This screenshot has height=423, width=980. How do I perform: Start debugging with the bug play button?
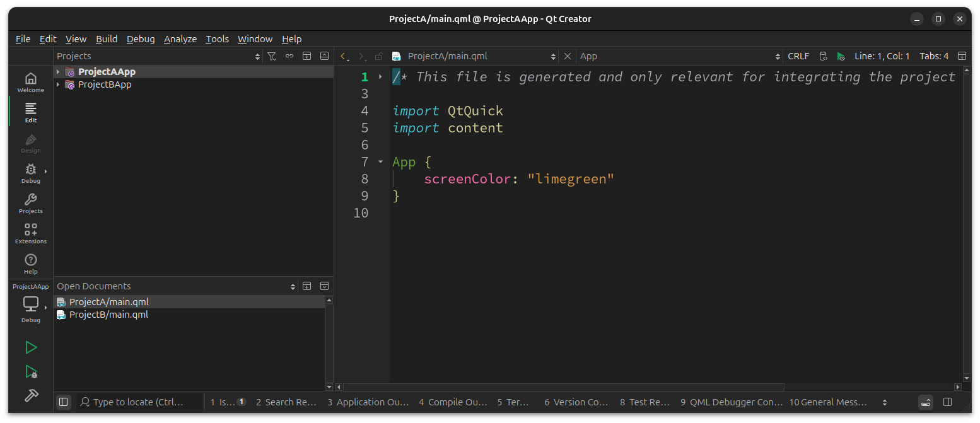pyautogui.click(x=30, y=371)
